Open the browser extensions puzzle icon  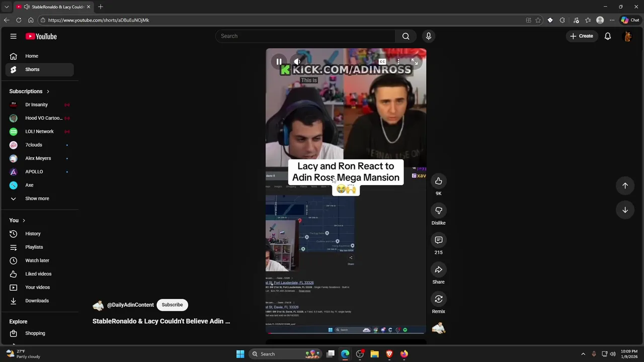tap(562, 20)
